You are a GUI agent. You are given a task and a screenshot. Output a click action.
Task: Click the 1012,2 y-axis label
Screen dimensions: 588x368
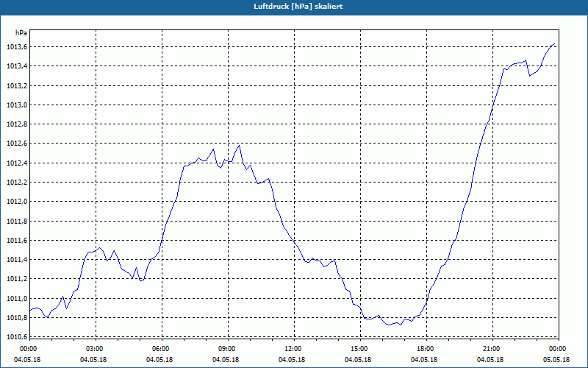coord(17,183)
